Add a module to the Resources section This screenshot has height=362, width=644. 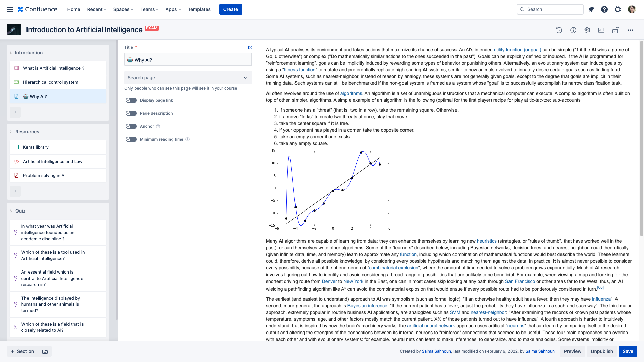click(x=15, y=191)
